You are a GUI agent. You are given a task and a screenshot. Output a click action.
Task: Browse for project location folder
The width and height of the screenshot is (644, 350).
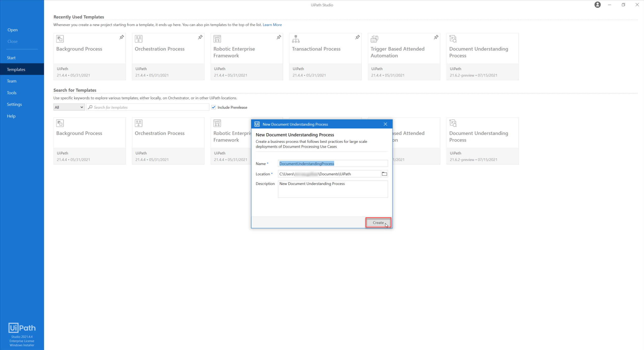(384, 174)
